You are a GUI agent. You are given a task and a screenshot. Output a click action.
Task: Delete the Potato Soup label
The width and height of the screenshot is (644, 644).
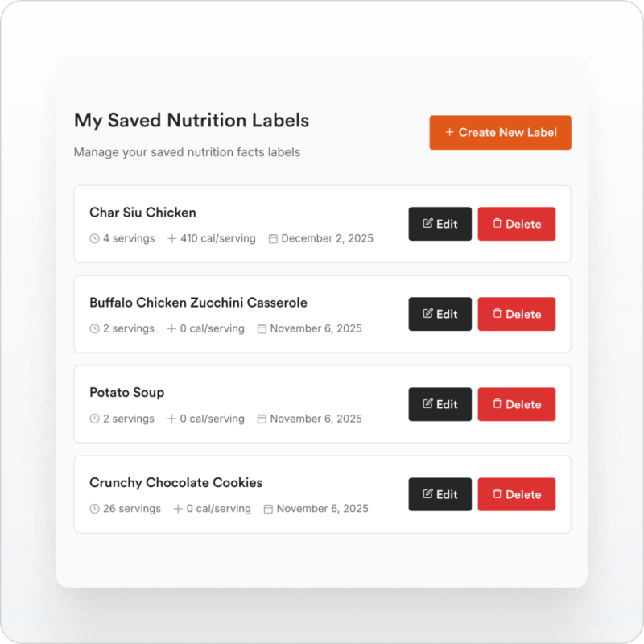pos(516,404)
